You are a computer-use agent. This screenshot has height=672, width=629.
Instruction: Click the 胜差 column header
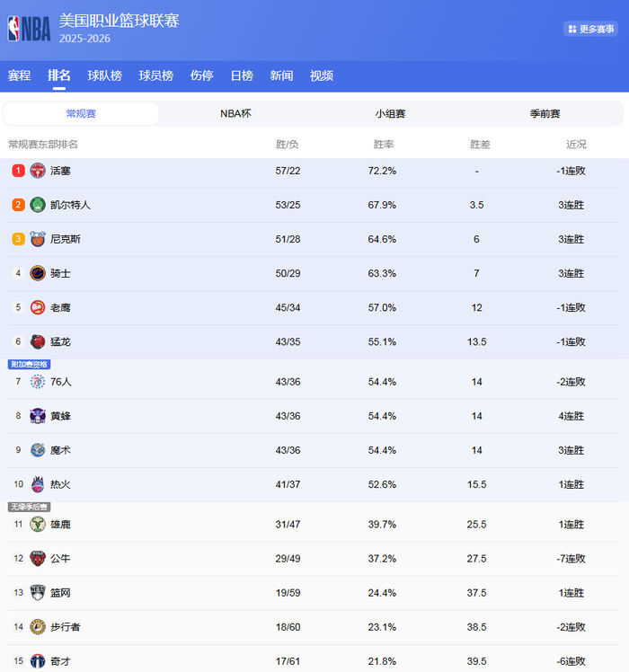click(x=480, y=145)
